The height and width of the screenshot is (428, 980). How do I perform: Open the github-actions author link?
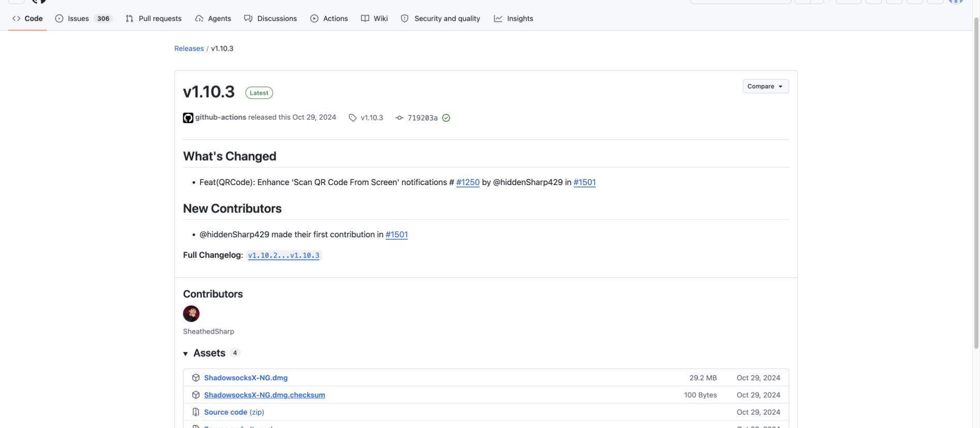pos(221,117)
